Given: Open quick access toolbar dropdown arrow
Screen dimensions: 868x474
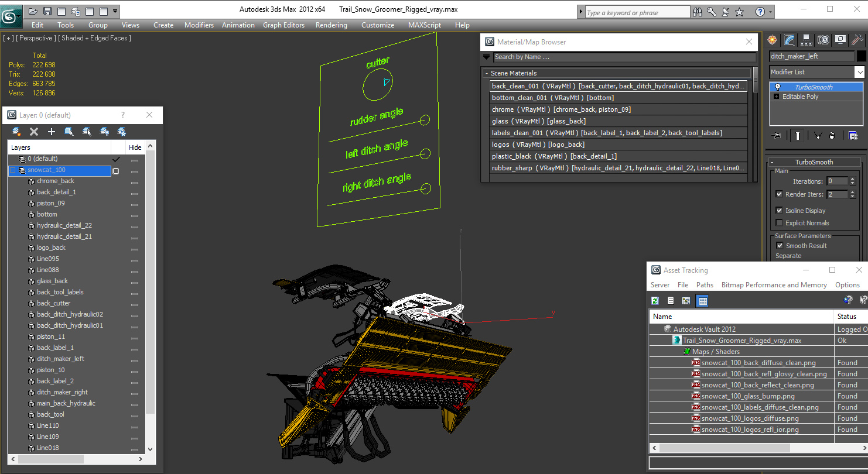Looking at the screenshot, I should [115, 11].
